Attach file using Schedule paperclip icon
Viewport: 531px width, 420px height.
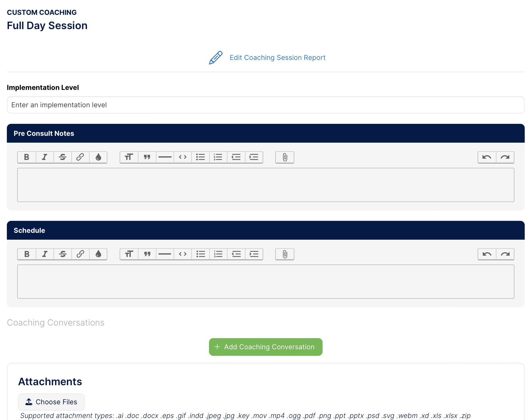(x=285, y=254)
